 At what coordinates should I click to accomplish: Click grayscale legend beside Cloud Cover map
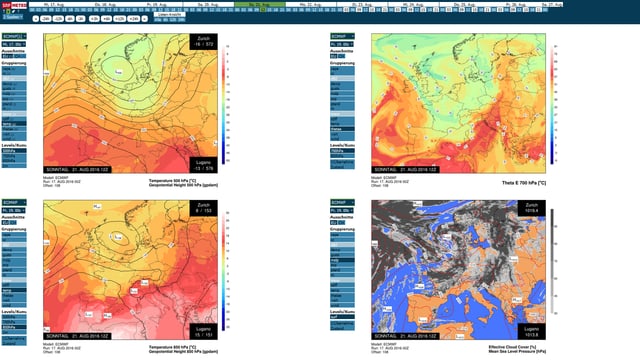[x=553, y=261]
